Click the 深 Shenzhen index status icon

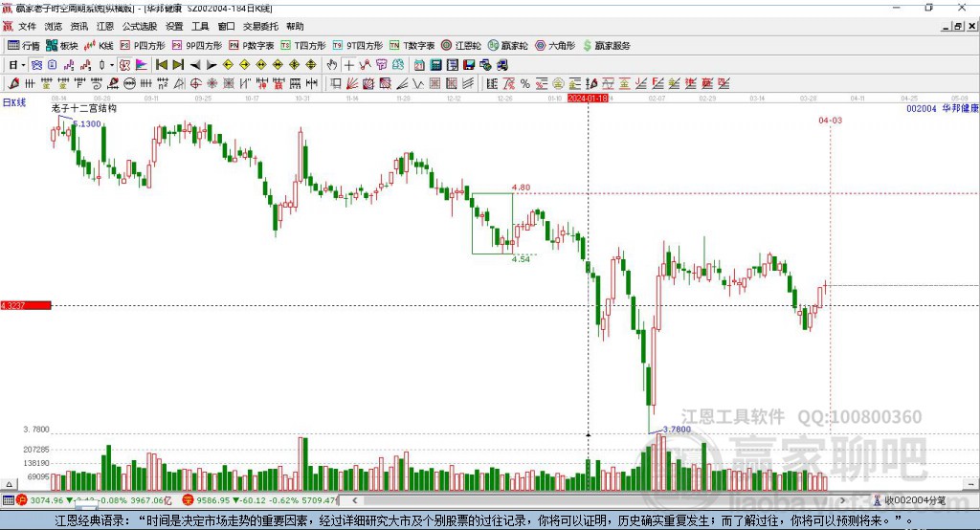point(189,500)
